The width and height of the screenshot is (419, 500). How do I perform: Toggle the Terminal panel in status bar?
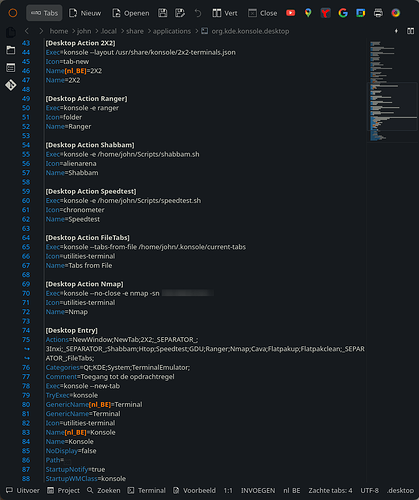click(x=147, y=490)
